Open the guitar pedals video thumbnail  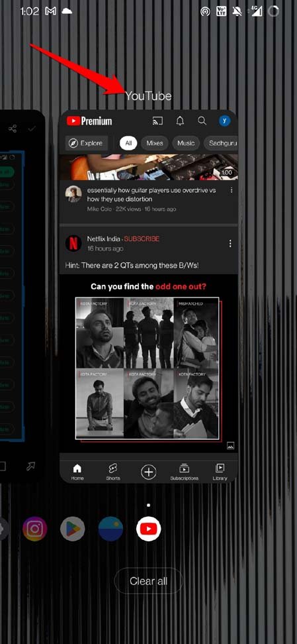point(148,167)
